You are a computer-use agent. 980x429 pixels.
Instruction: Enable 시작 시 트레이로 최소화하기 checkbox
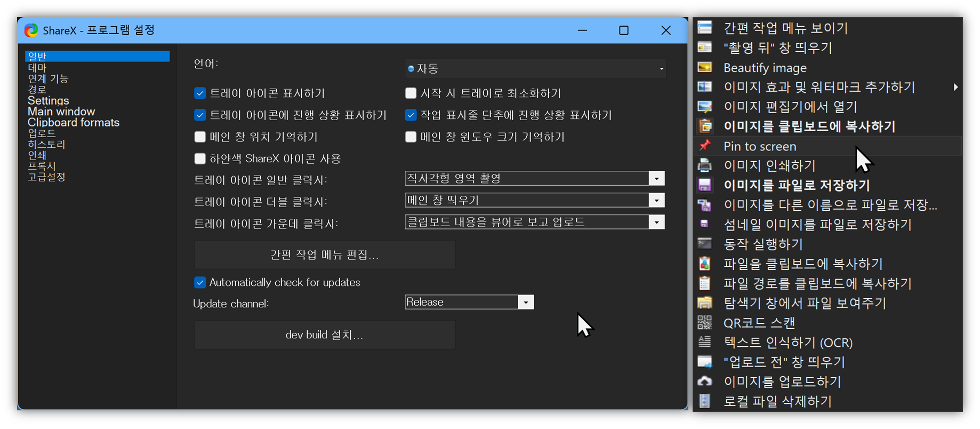click(411, 93)
